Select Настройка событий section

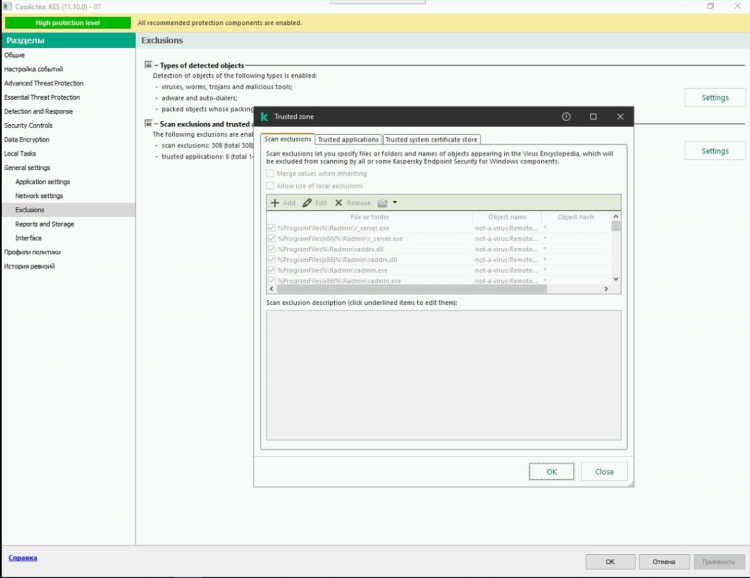point(33,69)
